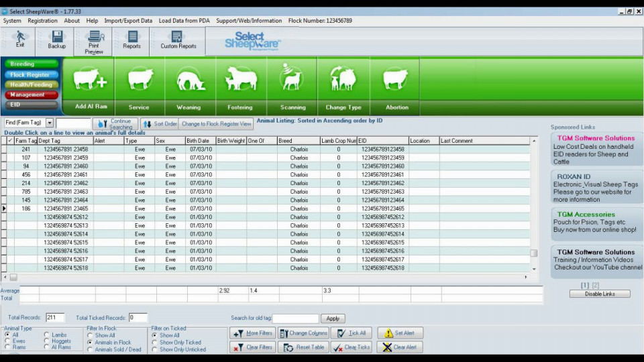Image resolution: width=644 pixels, height=362 pixels.
Task: Open the ROXAN ID sponsored link
Action: (596, 188)
